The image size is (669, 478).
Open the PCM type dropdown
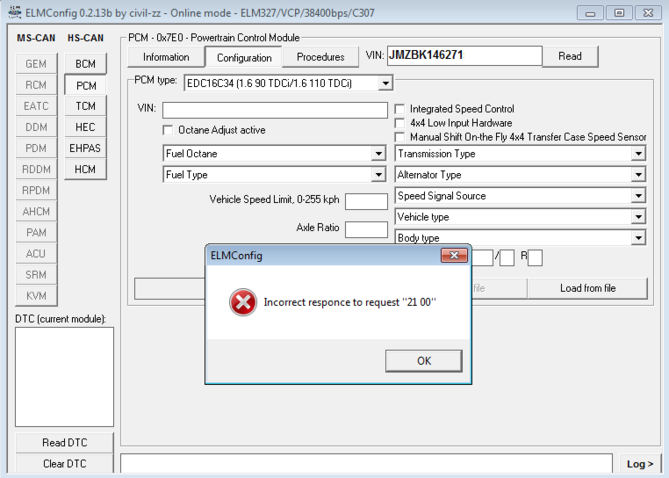pyautogui.click(x=385, y=83)
